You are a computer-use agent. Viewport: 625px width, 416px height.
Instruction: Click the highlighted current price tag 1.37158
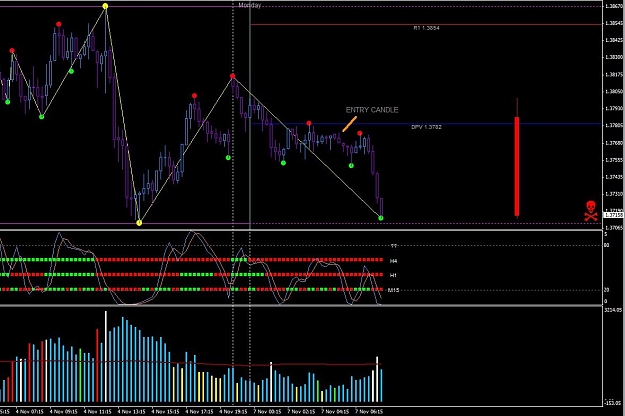tap(614, 215)
